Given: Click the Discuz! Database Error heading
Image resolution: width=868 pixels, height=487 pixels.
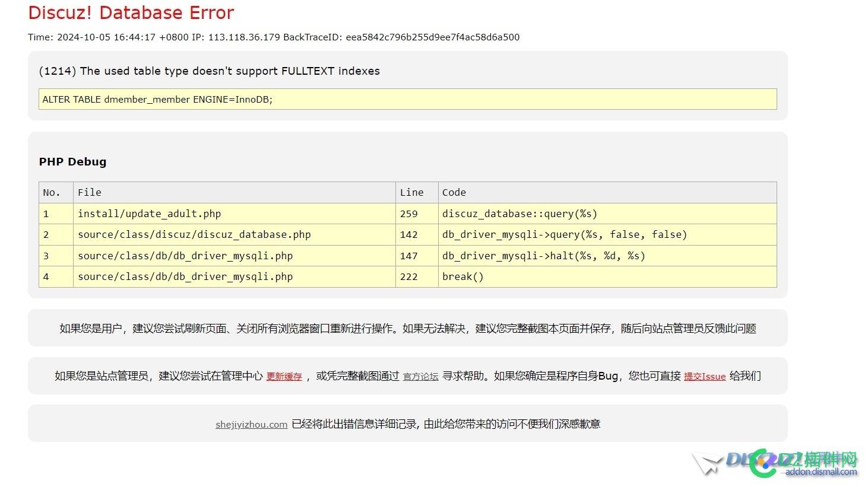Looking at the screenshot, I should click(131, 12).
